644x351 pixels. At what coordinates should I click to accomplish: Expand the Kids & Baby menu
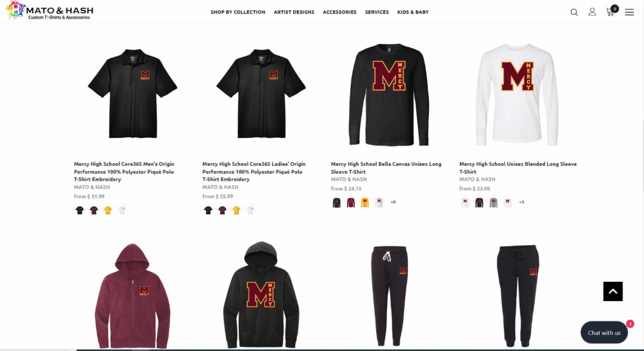(x=413, y=12)
